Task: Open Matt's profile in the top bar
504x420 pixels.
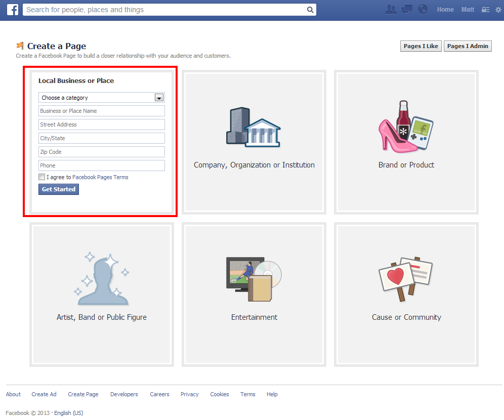Action: (x=468, y=10)
